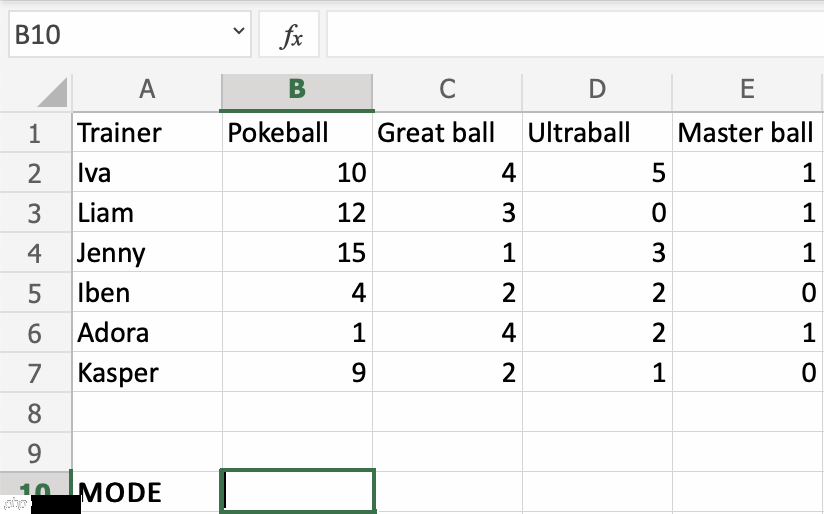Click the Pokeball header cell
The width and height of the screenshot is (824, 514).
(x=297, y=132)
